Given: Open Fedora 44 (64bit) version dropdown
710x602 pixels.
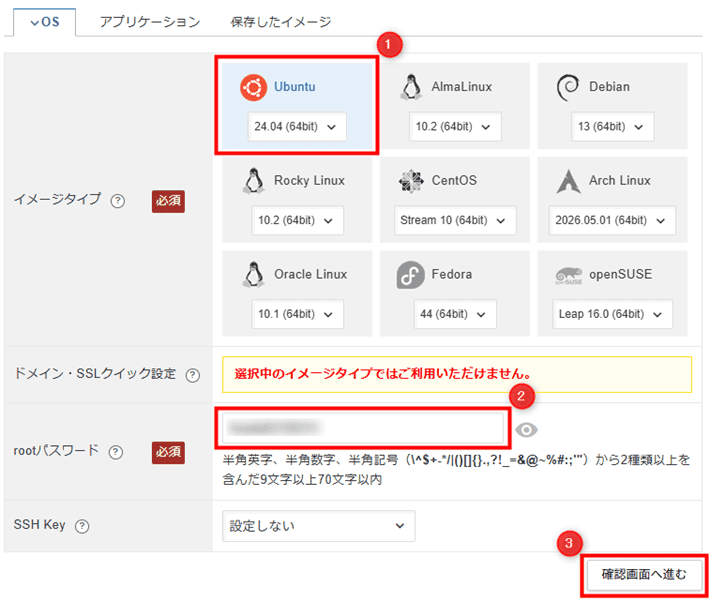Looking at the screenshot, I should click(x=455, y=314).
